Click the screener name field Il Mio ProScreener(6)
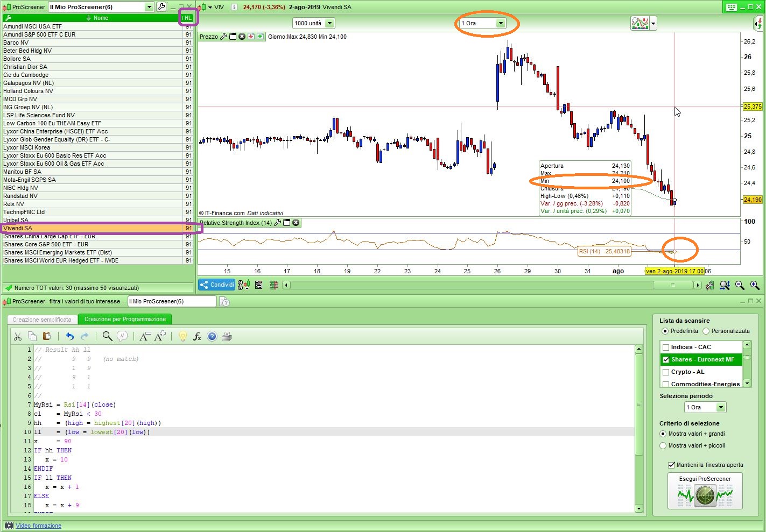This screenshot has width=766, height=532. click(171, 302)
